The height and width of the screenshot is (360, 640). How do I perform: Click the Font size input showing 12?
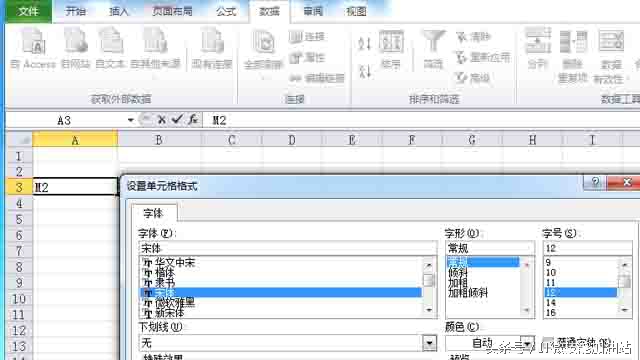(588, 248)
